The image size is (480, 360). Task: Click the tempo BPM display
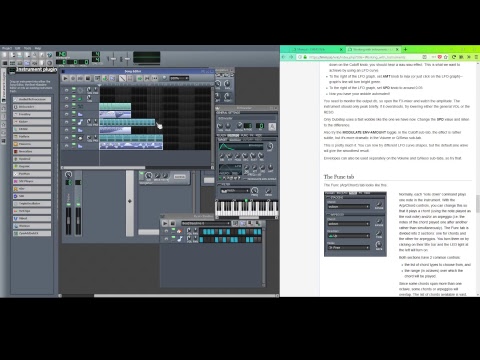pyautogui.click(x=61, y=54)
